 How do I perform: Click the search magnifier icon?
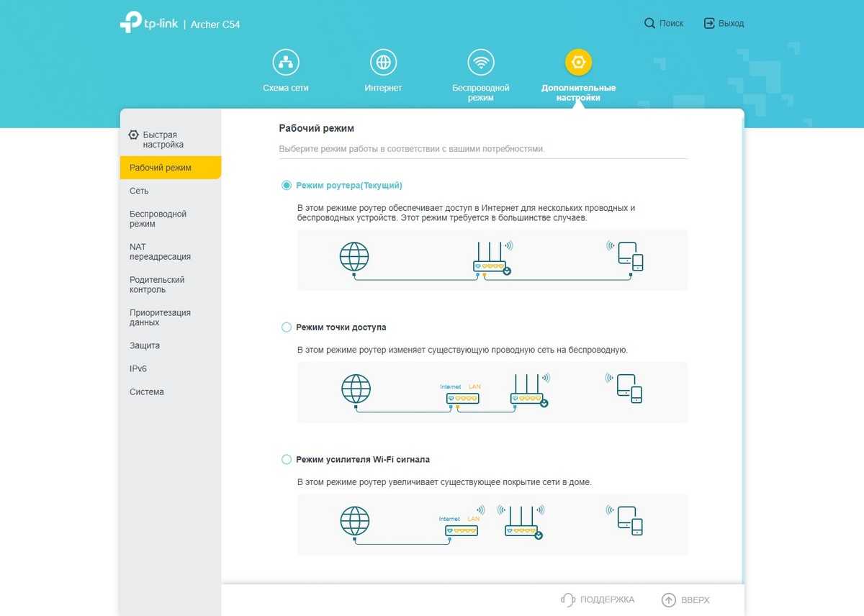pyautogui.click(x=649, y=24)
